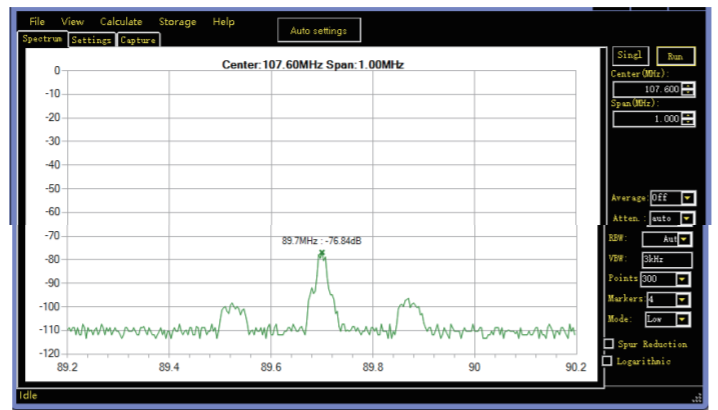Switch to the Settings tab
Viewport: 718px width, 410px height.
(91, 40)
